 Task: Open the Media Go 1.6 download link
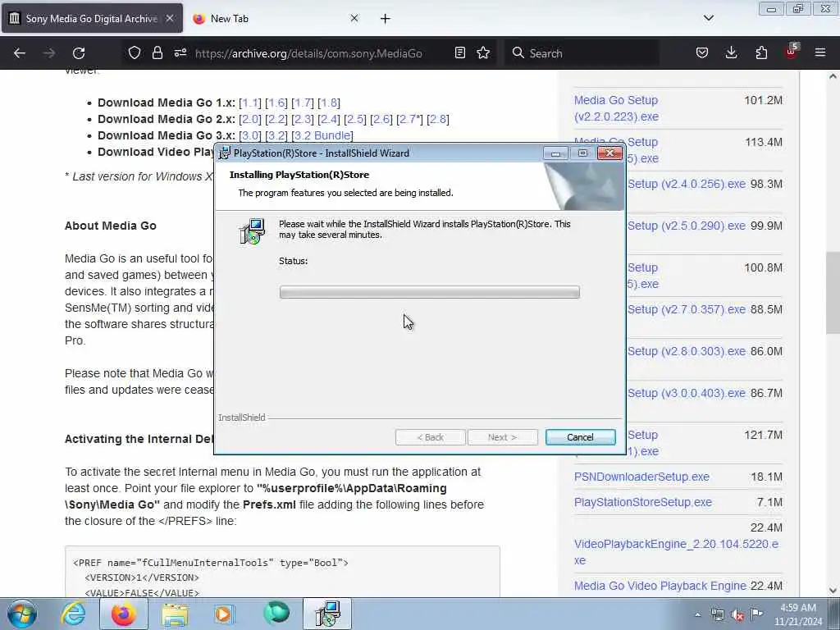point(276,103)
